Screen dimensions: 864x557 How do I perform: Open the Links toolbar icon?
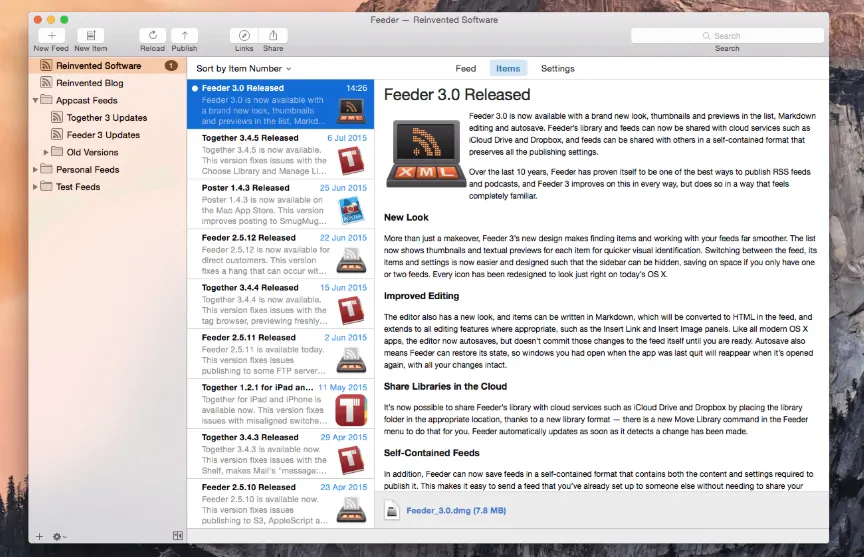click(244, 35)
